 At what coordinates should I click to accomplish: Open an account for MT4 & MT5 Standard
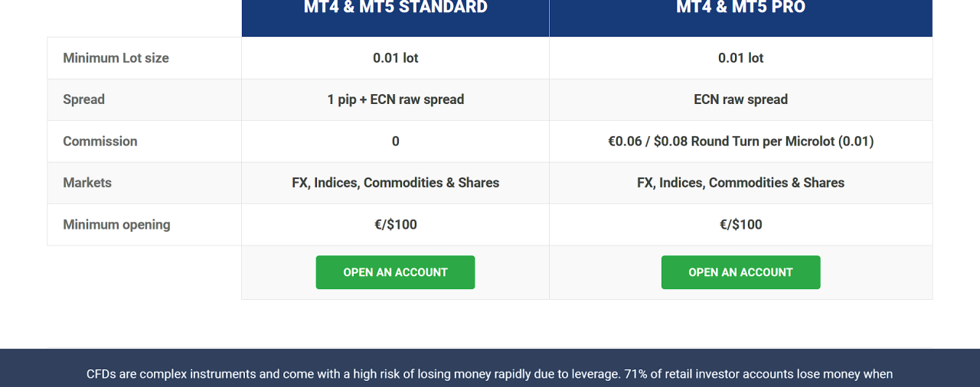coord(395,272)
